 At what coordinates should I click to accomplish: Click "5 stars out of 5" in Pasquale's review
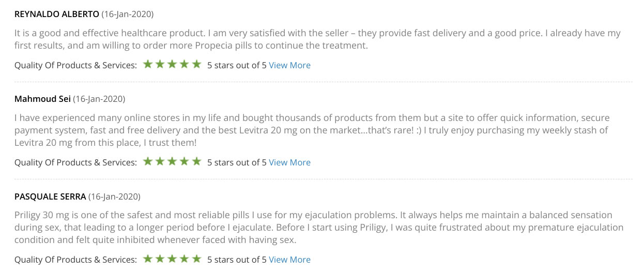237,260
